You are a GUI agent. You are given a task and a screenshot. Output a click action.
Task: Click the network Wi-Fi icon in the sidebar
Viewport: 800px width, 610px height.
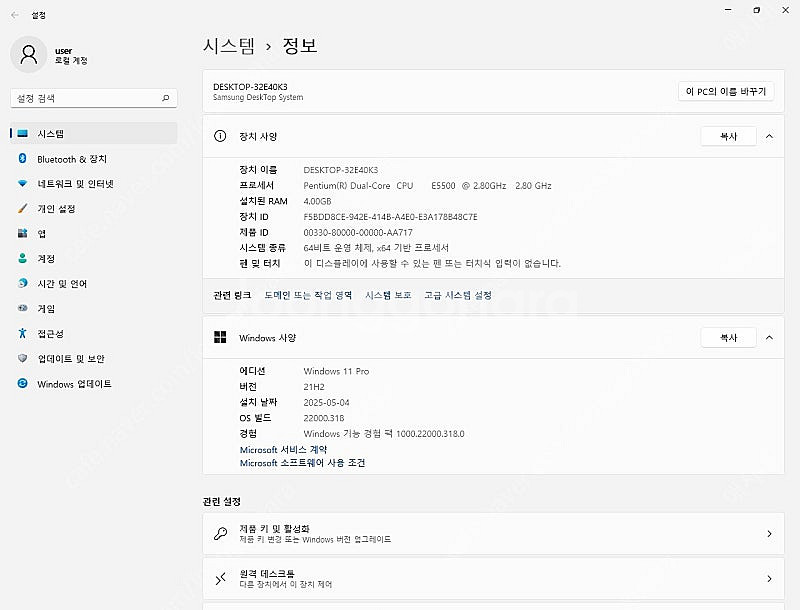[x=22, y=184]
